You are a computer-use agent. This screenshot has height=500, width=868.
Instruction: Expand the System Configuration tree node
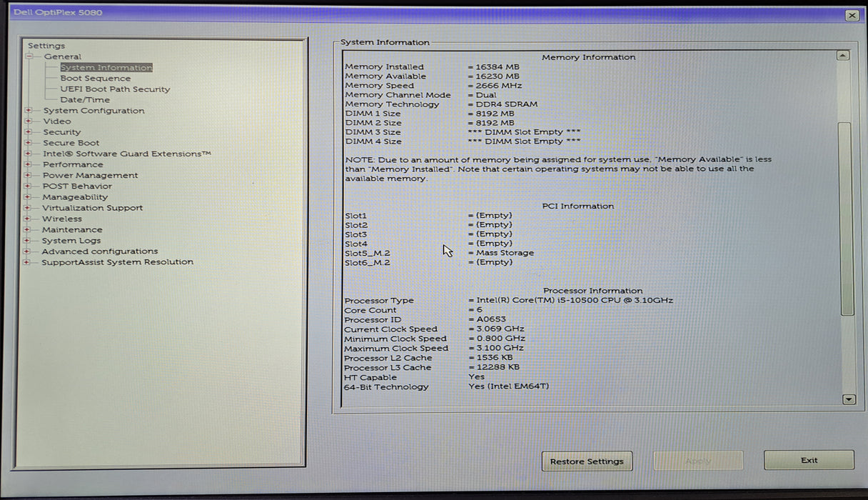click(x=29, y=111)
